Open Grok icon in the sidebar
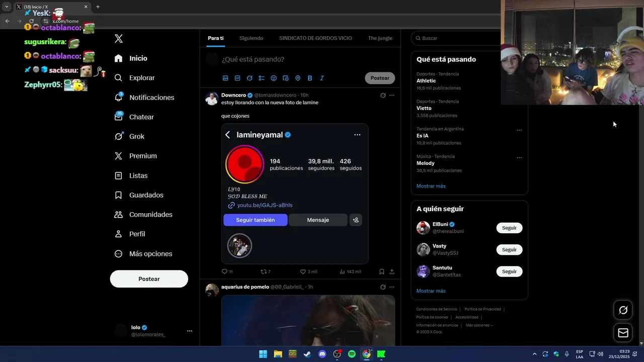Screen dimensions: 644x362 pos(119,136)
